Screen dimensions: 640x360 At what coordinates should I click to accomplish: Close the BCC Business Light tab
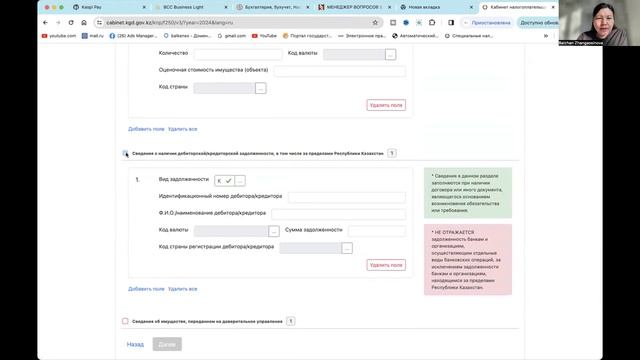pyautogui.click(x=226, y=7)
